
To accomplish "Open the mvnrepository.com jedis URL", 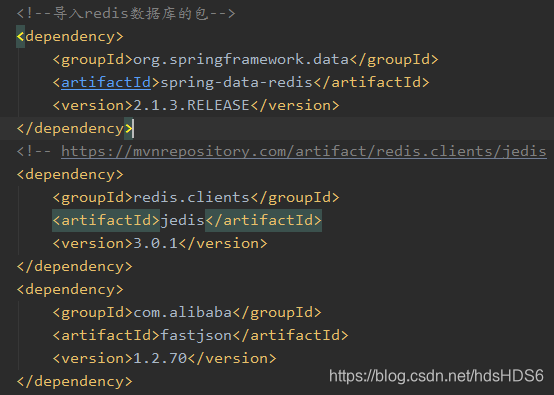I will click(x=304, y=151).
